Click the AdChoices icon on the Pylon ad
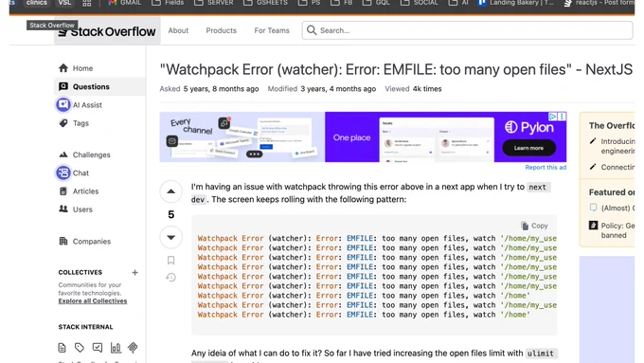Image resolution: width=644 pixels, height=363 pixels. (553, 117)
